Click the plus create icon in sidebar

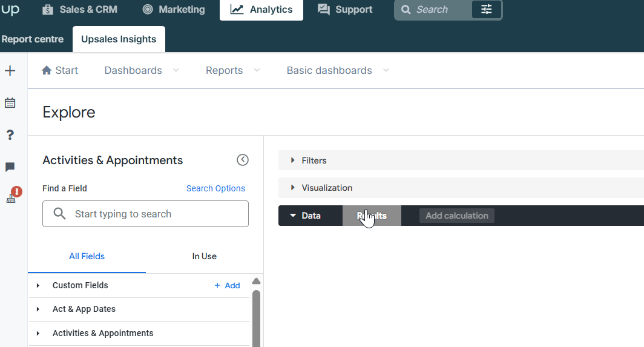point(10,71)
